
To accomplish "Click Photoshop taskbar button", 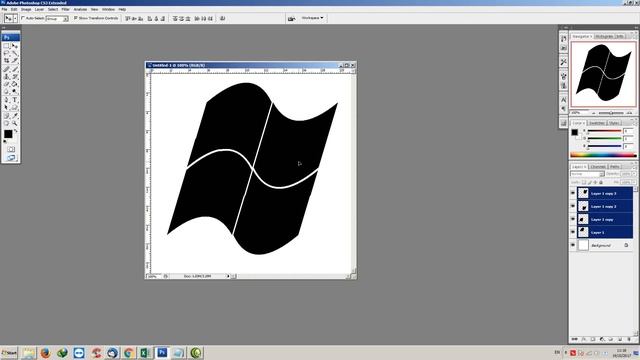I will 162,353.
